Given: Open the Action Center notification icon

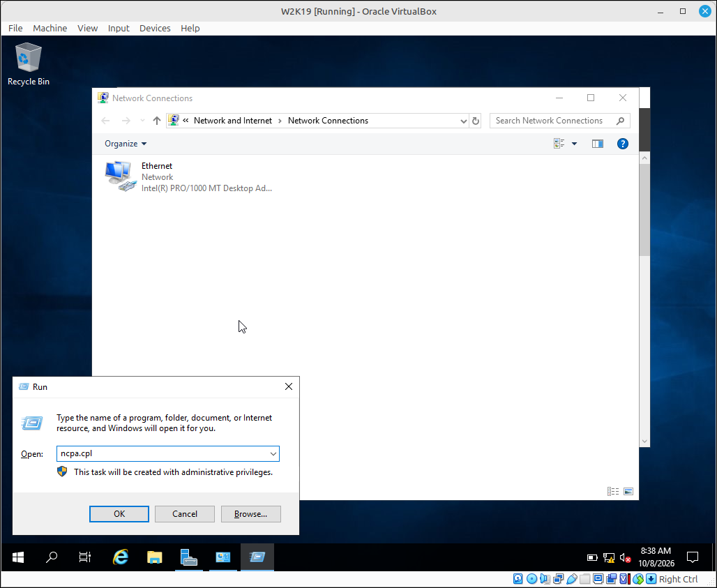Looking at the screenshot, I should point(693,557).
